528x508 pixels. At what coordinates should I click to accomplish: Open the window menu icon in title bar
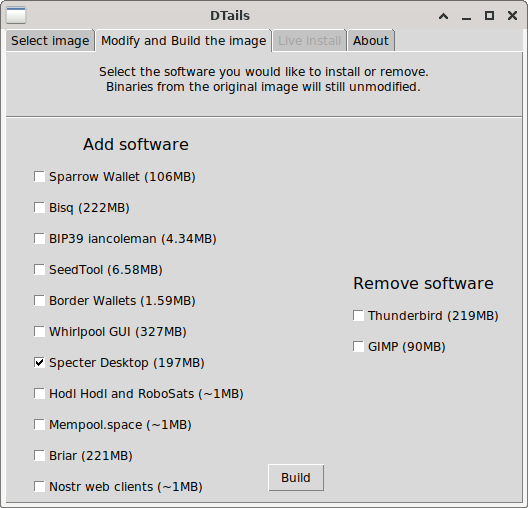coord(16,15)
